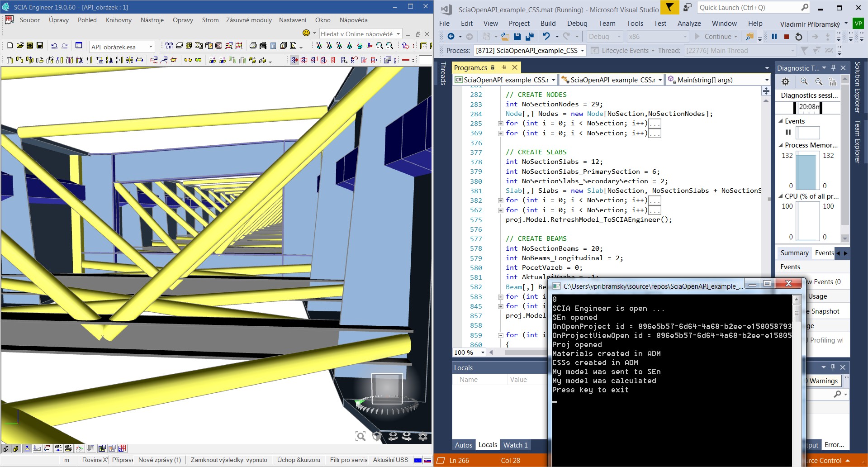Open Continue button dropdown arrow
868x467 pixels.
736,37
